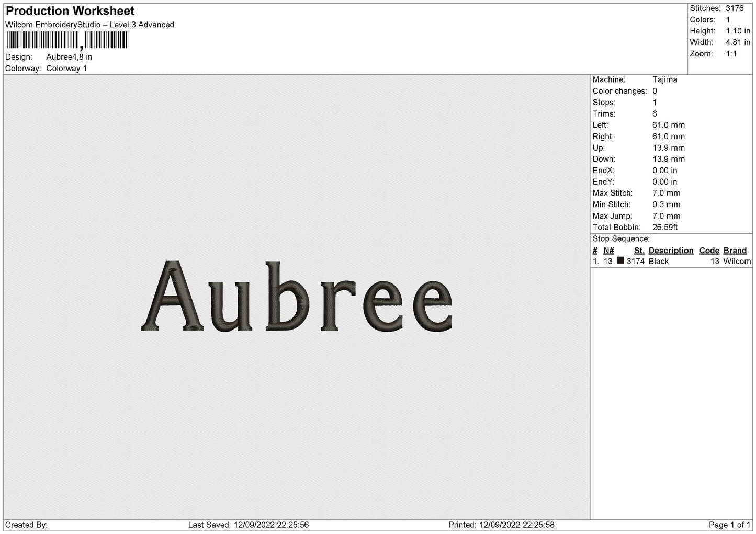
Task: Click the Min Stitch value 0.3 mm
Action: pyautogui.click(x=667, y=204)
